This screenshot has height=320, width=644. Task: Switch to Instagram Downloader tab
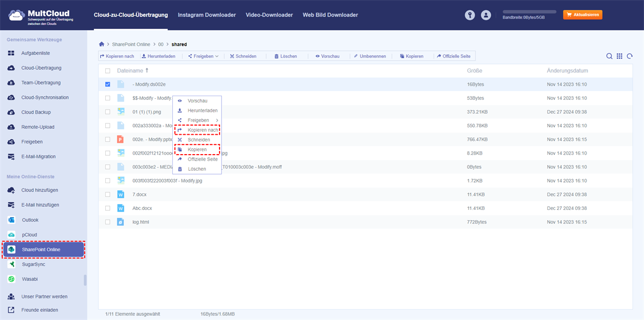[207, 15]
